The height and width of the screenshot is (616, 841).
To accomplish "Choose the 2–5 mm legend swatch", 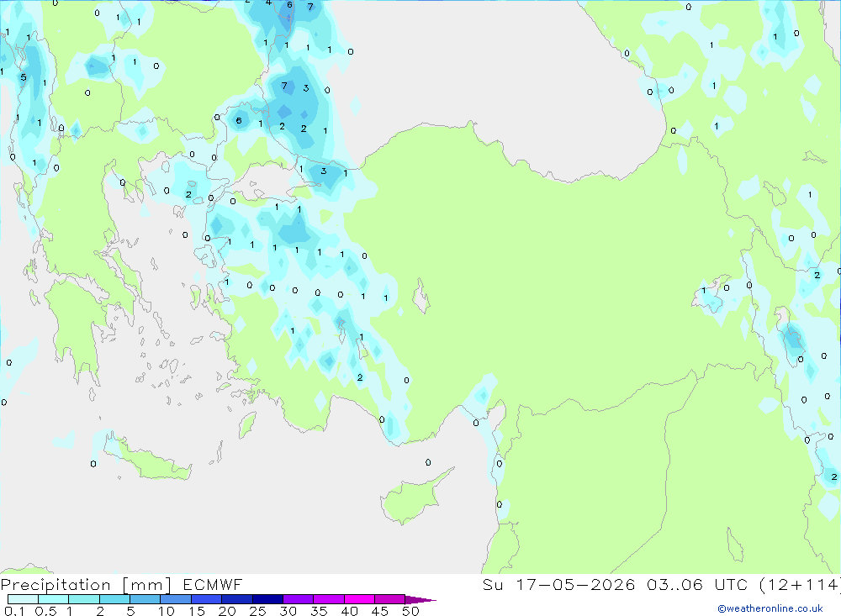I will (x=114, y=599).
